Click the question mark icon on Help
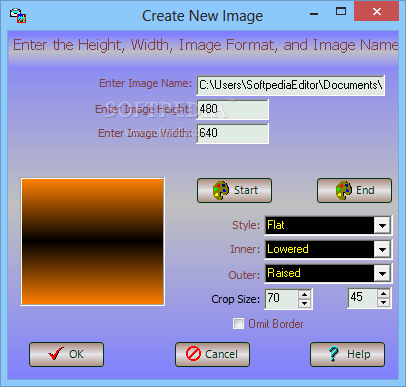406x387 pixels. tap(333, 354)
